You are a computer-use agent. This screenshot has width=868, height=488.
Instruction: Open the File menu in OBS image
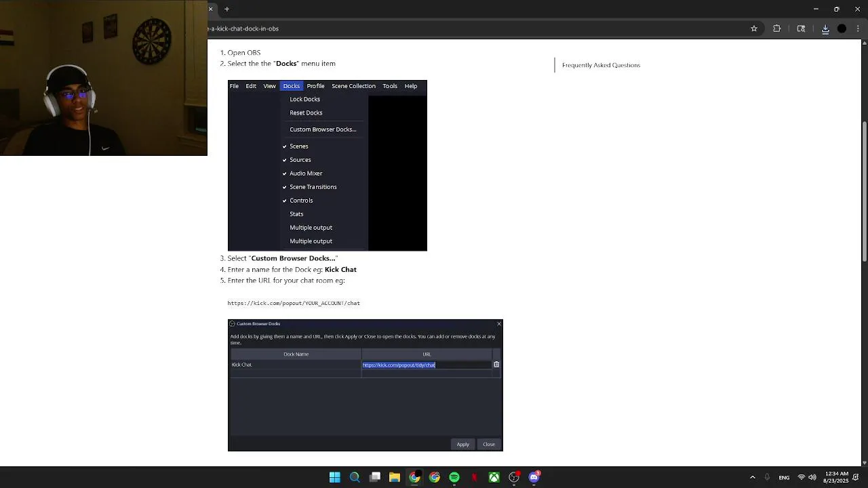(x=234, y=86)
